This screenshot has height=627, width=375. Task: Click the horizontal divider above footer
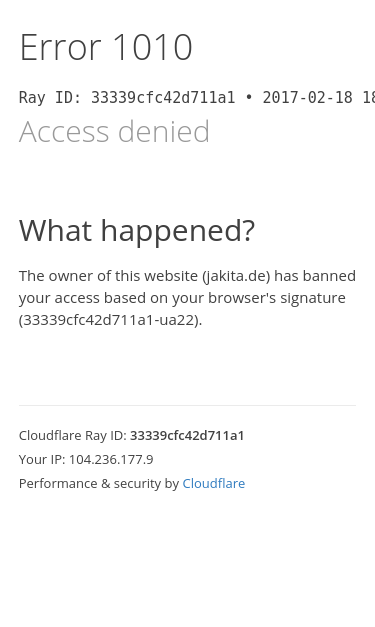pyautogui.click(x=187, y=405)
